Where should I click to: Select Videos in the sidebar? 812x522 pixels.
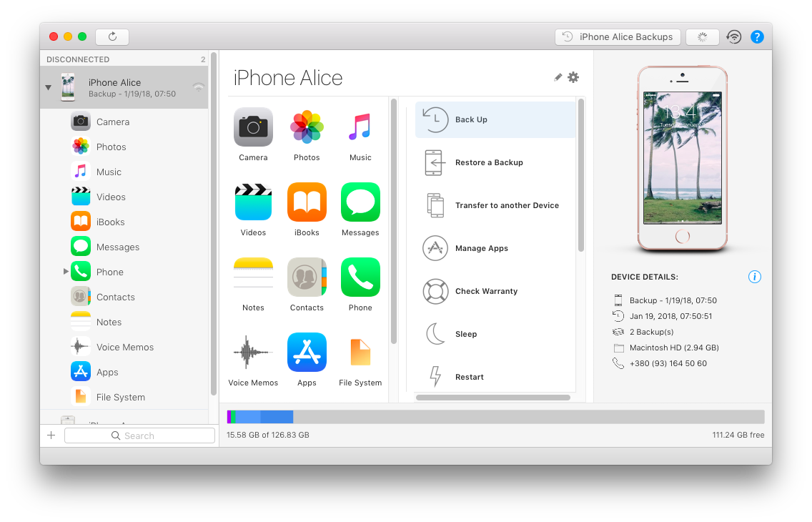click(x=124, y=197)
